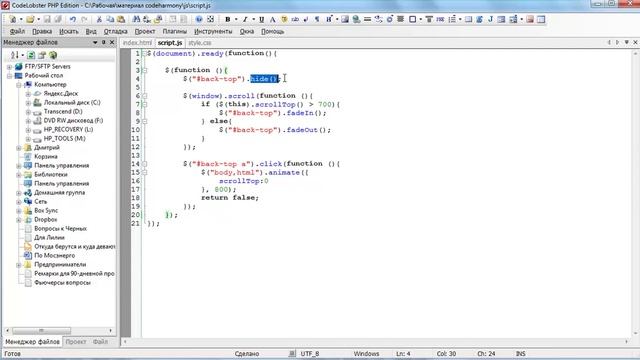Select the Яндекс.Диск item
This screenshot has height=360, width=640.
click(x=61, y=93)
